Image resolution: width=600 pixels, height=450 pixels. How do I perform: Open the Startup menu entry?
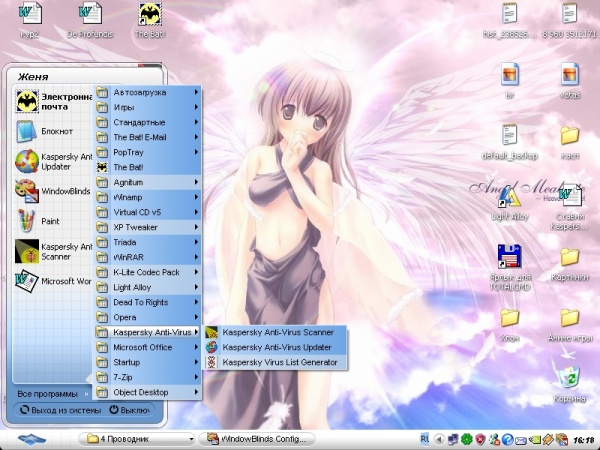click(x=148, y=362)
